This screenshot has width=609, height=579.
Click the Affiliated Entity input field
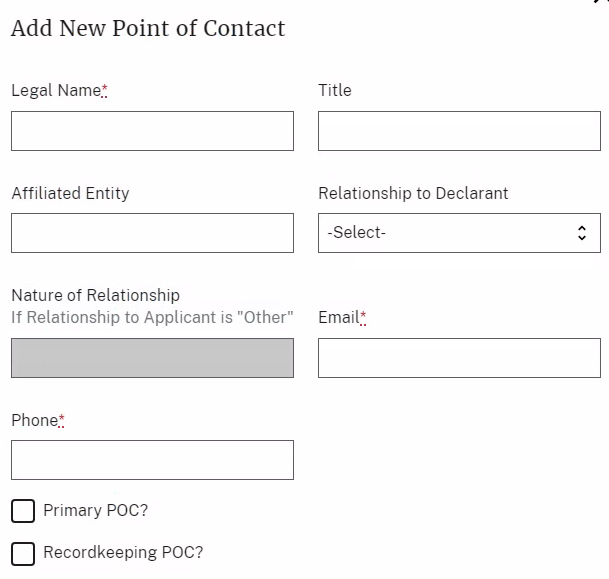pyautogui.click(x=152, y=233)
